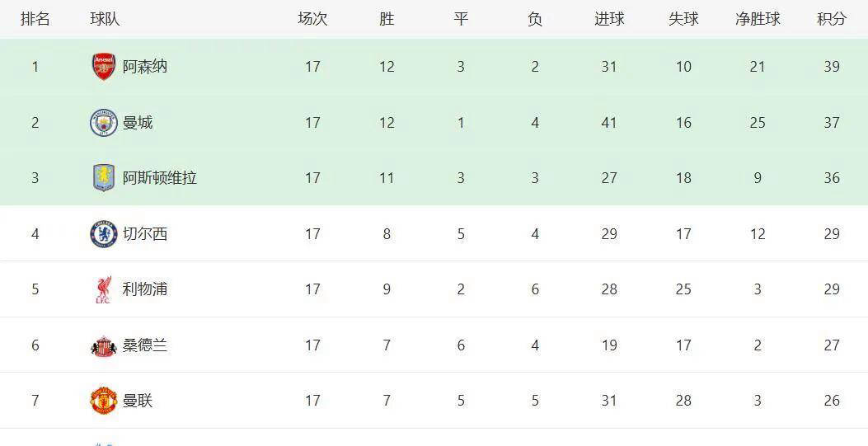Click the Chelsea club crest icon
Screen dimensions: 868x446
click(x=104, y=234)
